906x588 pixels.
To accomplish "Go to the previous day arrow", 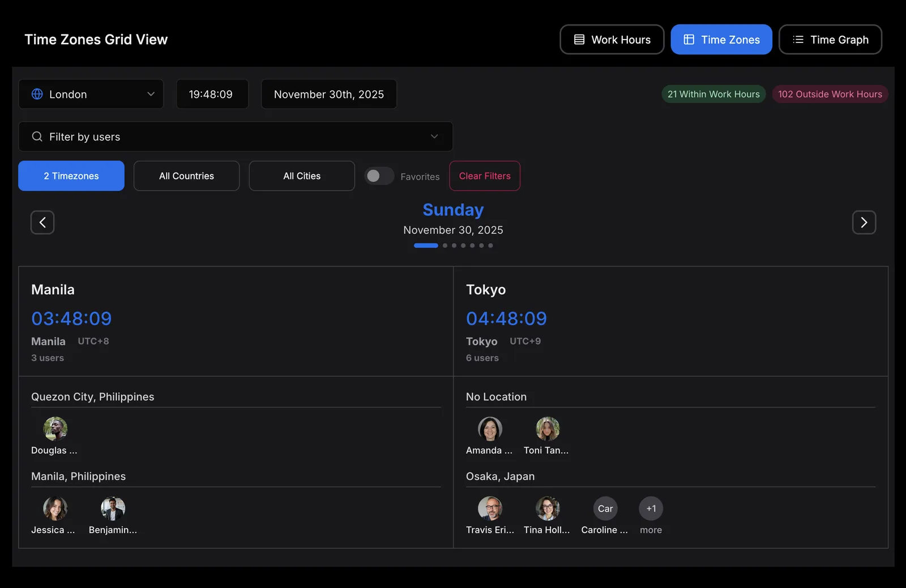I will click(42, 222).
